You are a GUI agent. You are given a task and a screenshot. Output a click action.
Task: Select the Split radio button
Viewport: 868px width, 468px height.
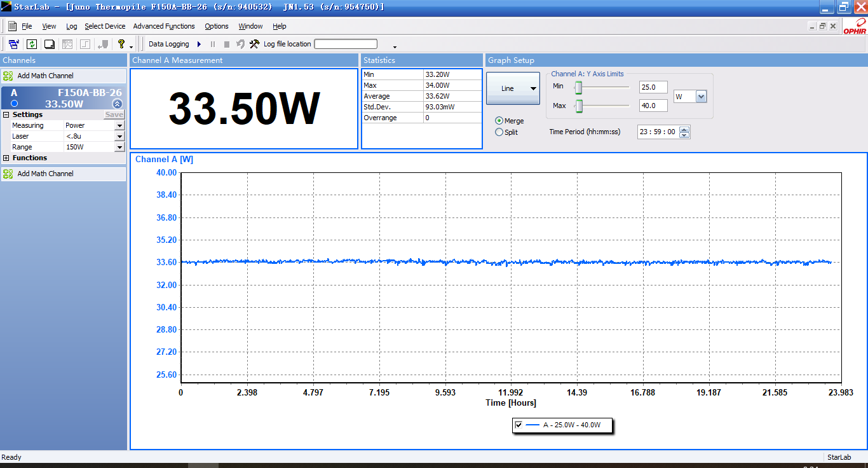(x=499, y=132)
